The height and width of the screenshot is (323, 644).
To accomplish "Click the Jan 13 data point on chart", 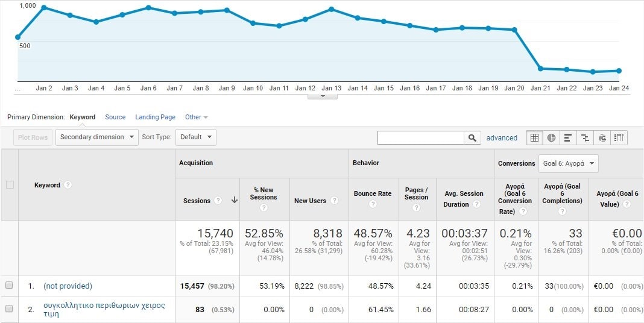I will (332, 9).
